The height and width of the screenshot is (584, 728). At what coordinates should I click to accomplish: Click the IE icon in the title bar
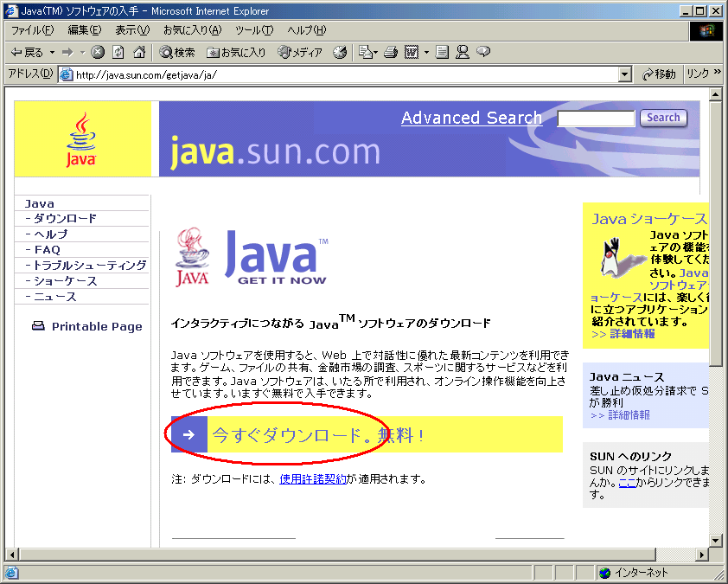(x=11, y=10)
